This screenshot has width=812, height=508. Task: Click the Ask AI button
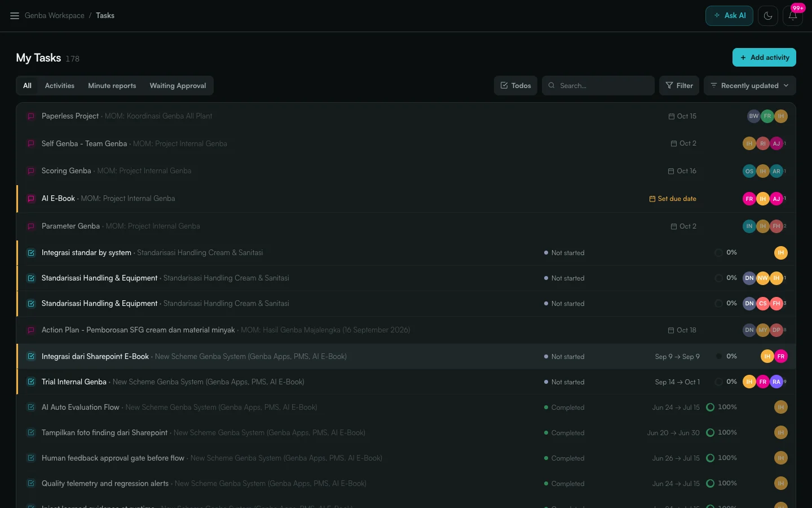coord(729,16)
